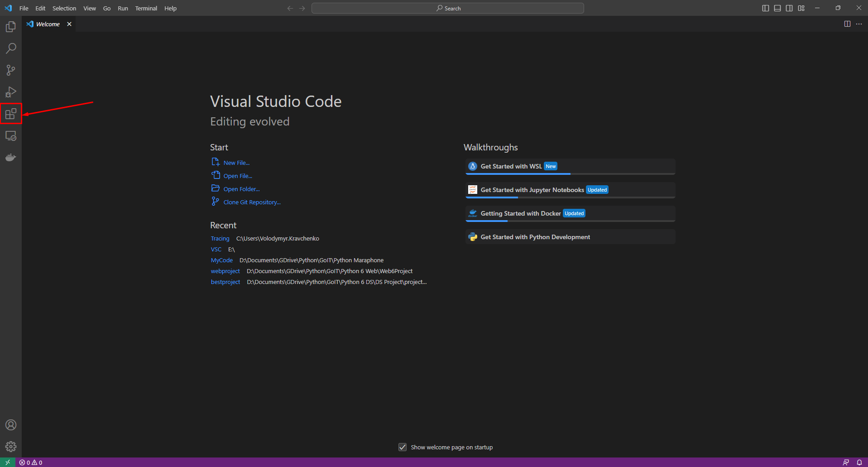This screenshot has height=467, width=868.
Task: Open the Manage gear icon
Action: 11,447
